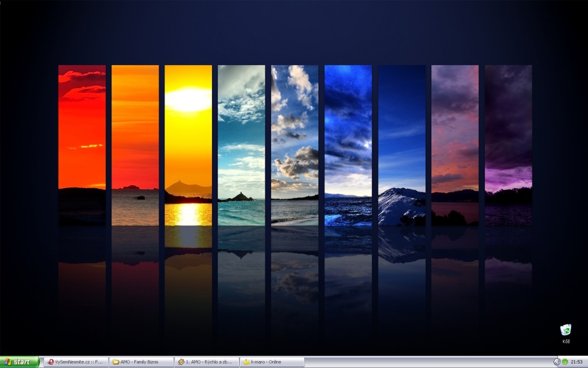Click the green system tray icon

[565, 362]
